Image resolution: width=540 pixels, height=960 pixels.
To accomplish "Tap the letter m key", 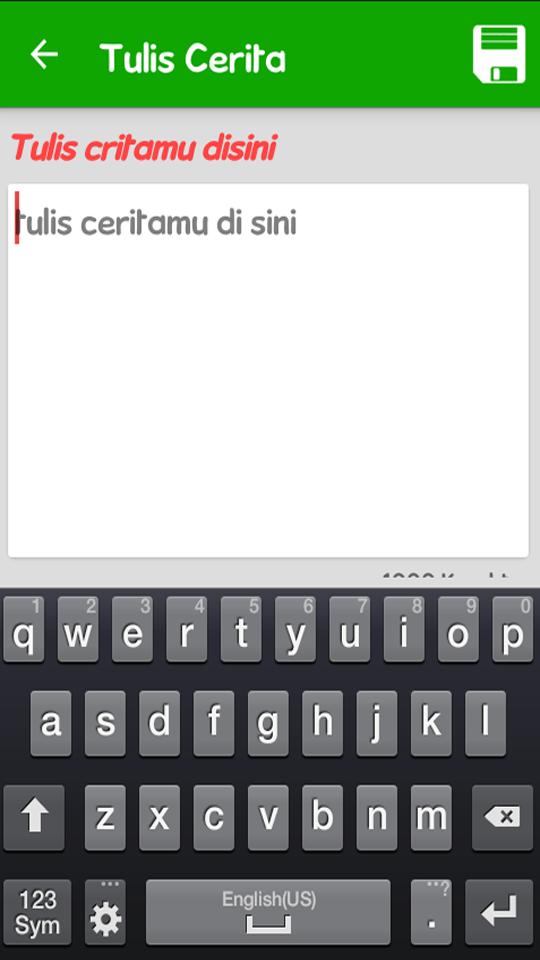I will click(x=431, y=817).
